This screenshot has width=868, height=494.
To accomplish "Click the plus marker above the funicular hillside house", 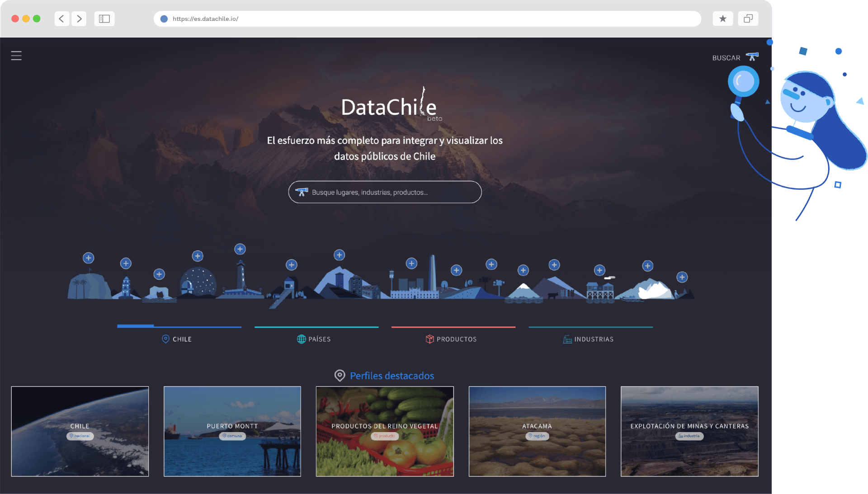I will 292,265.
